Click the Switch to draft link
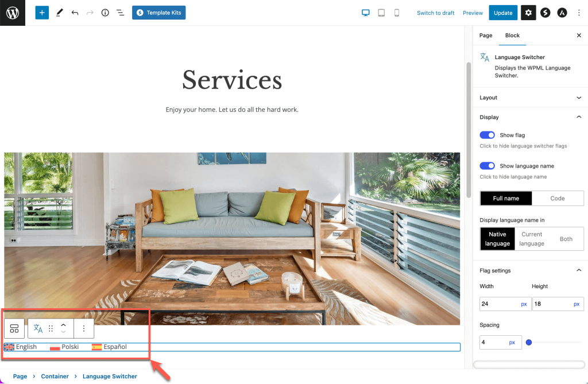Screen dimensions: 588x384 click(x=435, y=13)
